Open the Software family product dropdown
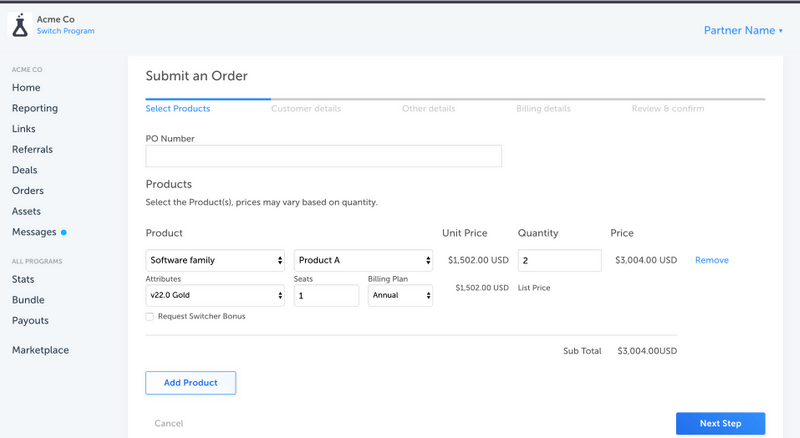This screenshot has width=800, height=438. [216, 260]
